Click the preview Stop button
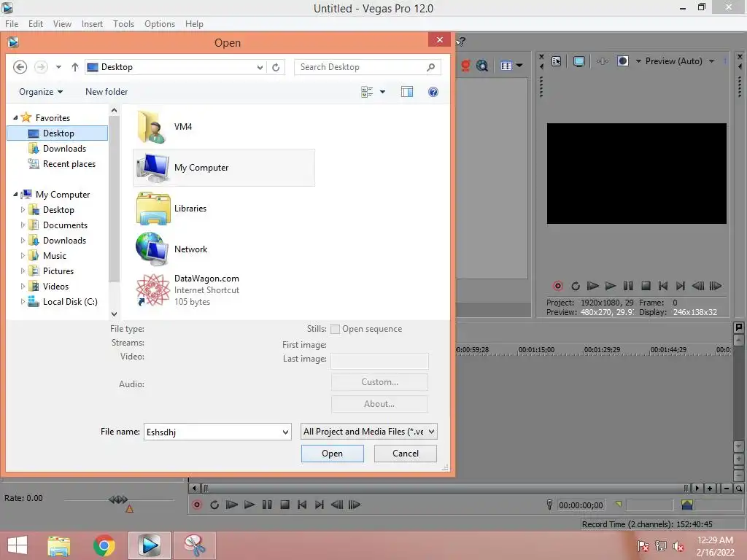The width and height of the screenshot is (747, 560). coord(646,286)
